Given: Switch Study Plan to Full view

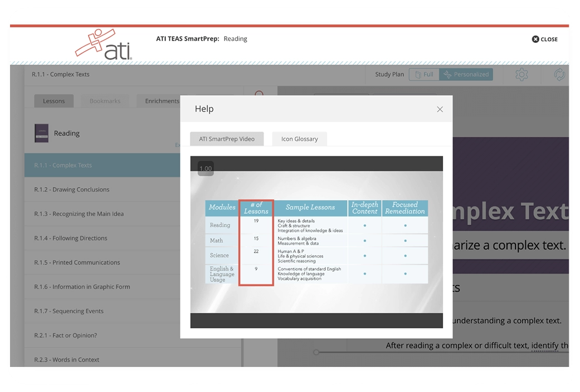Looking at the screenshot, I should tap(425, 74).
